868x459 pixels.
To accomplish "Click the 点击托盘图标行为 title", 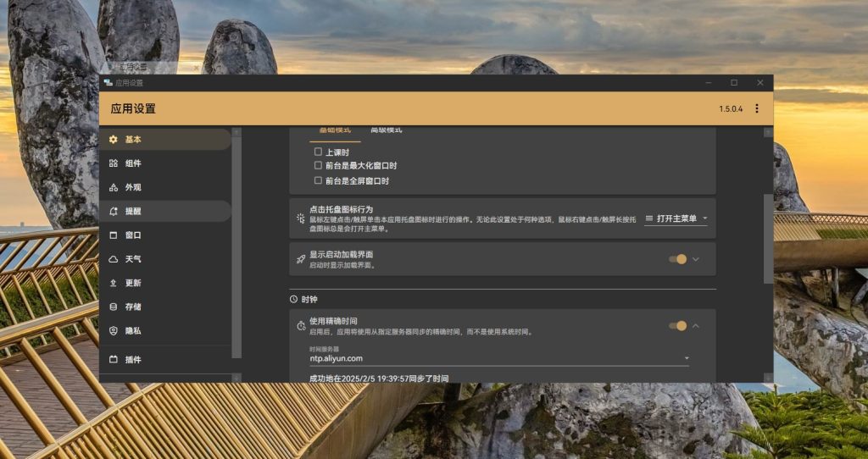I will coord(341,209).
